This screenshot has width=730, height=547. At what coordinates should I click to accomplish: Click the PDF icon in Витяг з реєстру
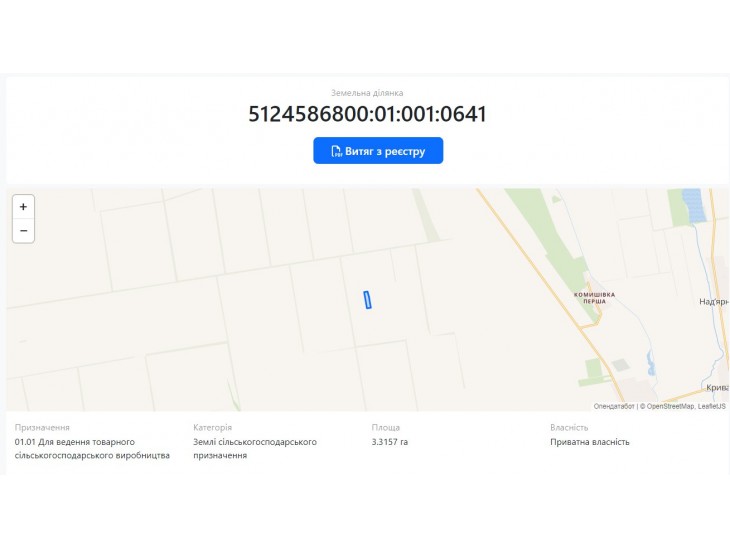336,151
